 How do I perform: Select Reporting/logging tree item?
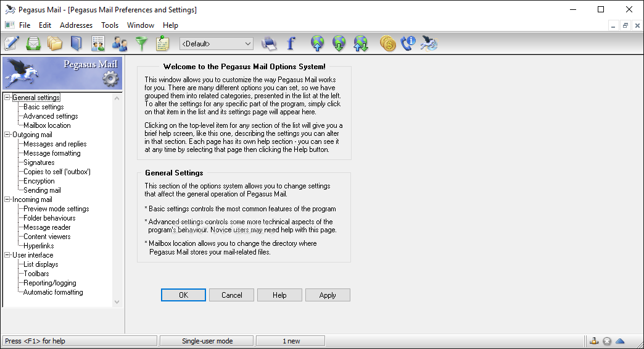(x=50, y=283)
